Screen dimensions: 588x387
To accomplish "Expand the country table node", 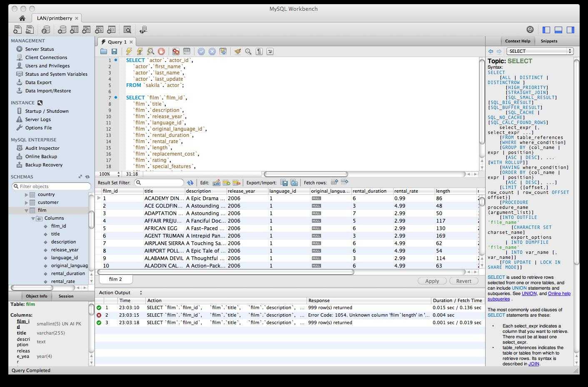I will (x=26, y=195).
